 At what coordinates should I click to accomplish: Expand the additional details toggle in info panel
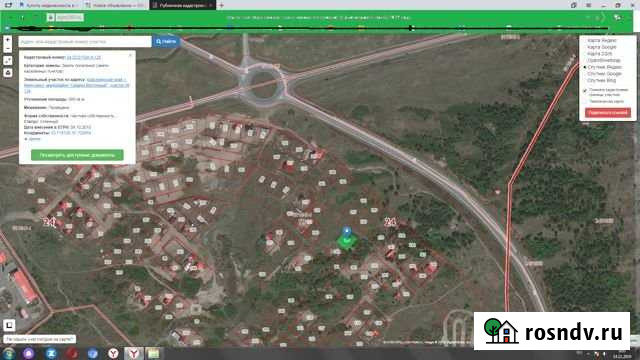[33, 139]
